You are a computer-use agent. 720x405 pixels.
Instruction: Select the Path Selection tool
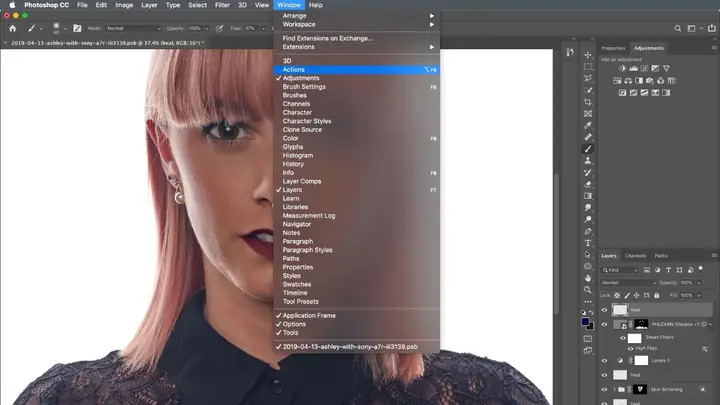(588, 255)
